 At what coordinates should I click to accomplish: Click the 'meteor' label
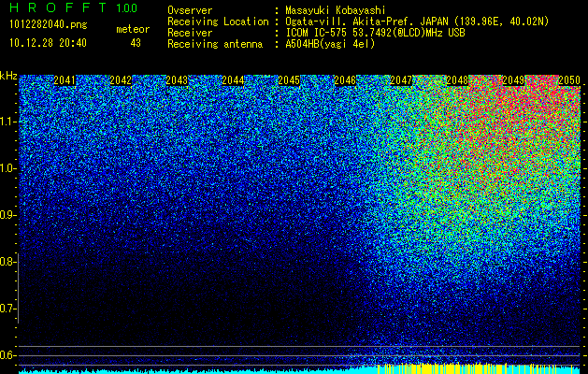tap(133, 29)
